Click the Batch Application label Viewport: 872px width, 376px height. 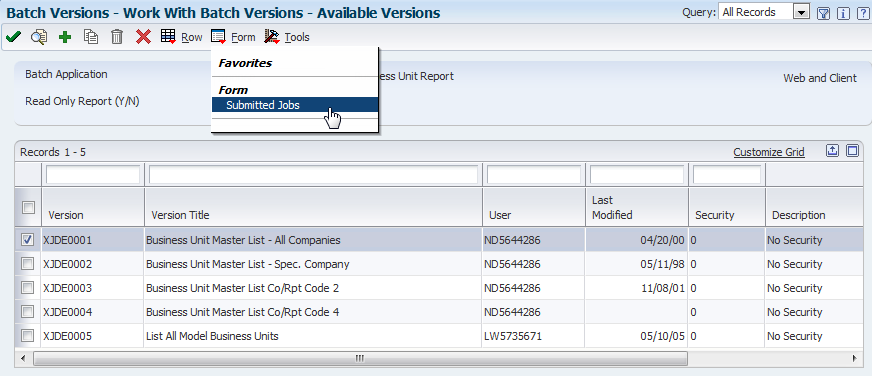coord(66,74)
